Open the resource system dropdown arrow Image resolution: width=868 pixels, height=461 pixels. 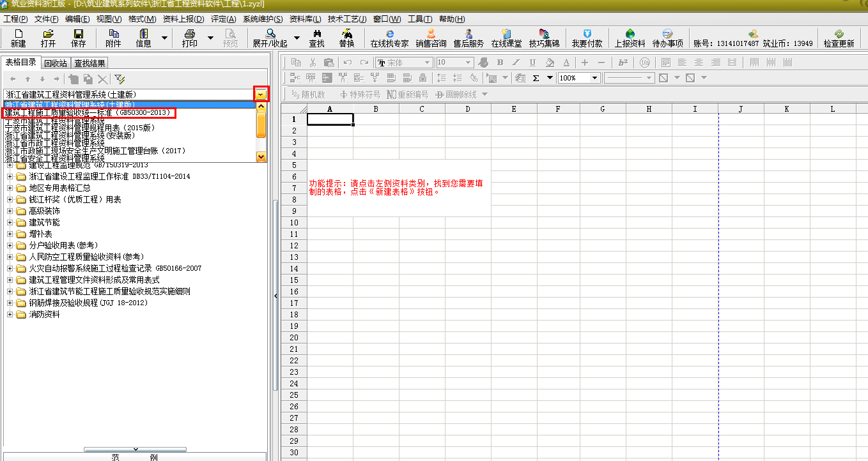click(261, 94)
